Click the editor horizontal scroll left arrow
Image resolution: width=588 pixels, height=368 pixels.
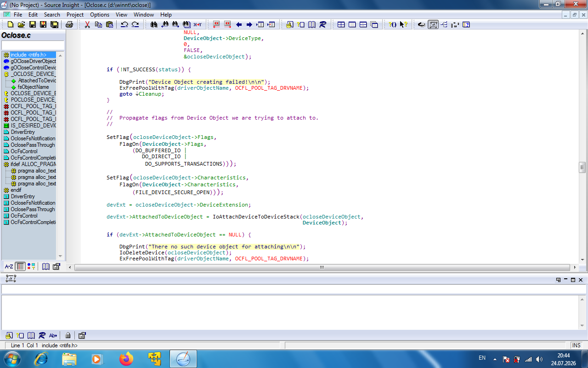(70, 267)
